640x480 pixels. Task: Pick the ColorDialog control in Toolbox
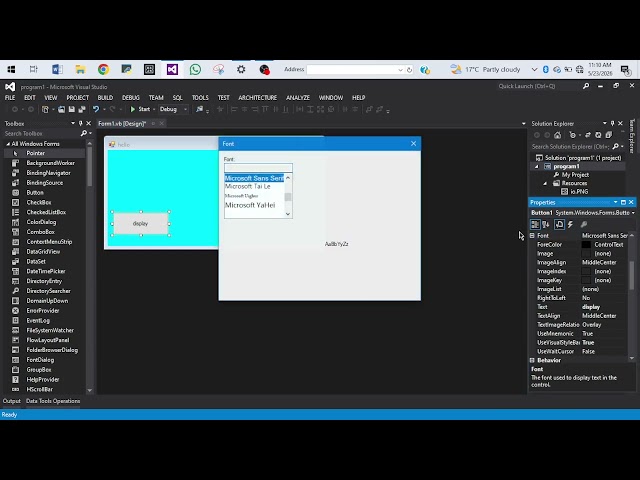(x=41, y=222)
